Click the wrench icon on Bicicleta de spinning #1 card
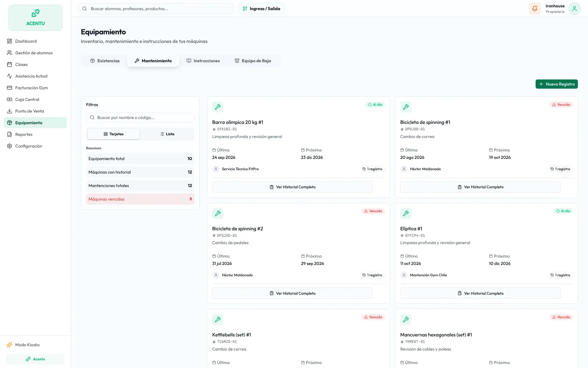 pyautogui.click(x=406, y=107)
